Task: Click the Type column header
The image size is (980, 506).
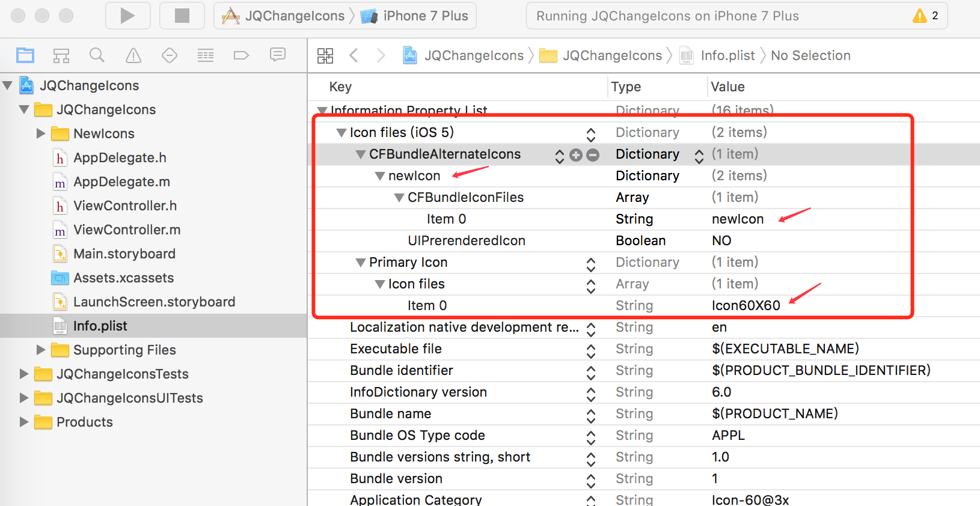Action: (x=626, y=87)
